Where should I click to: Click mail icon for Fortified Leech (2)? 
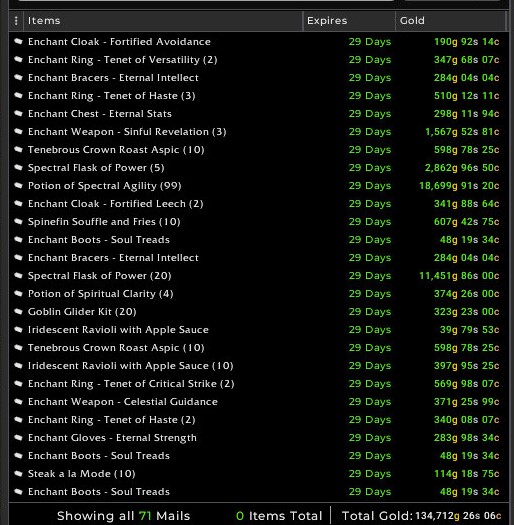pyautogui.click(x=18, y=204)
